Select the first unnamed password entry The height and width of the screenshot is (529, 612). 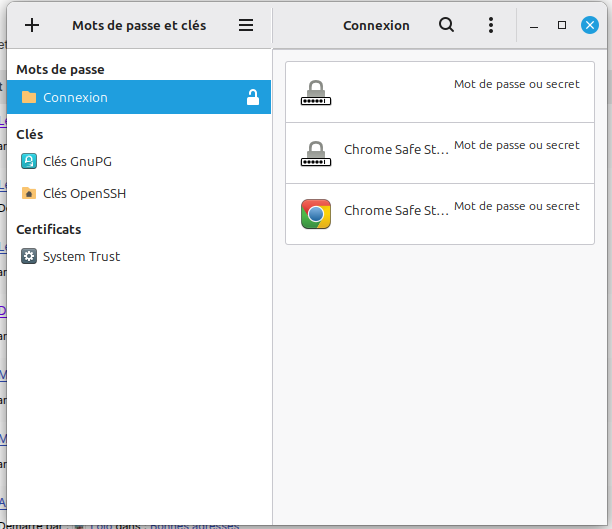440,92
